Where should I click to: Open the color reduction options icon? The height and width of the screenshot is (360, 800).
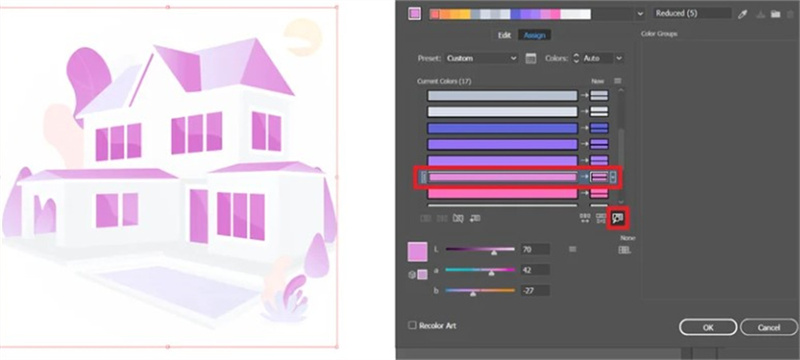pyautogui.click(x=531, y=58)
